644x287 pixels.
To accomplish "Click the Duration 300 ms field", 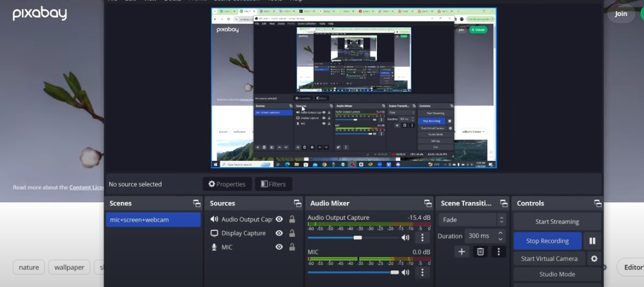I will (x=485, y=236).
